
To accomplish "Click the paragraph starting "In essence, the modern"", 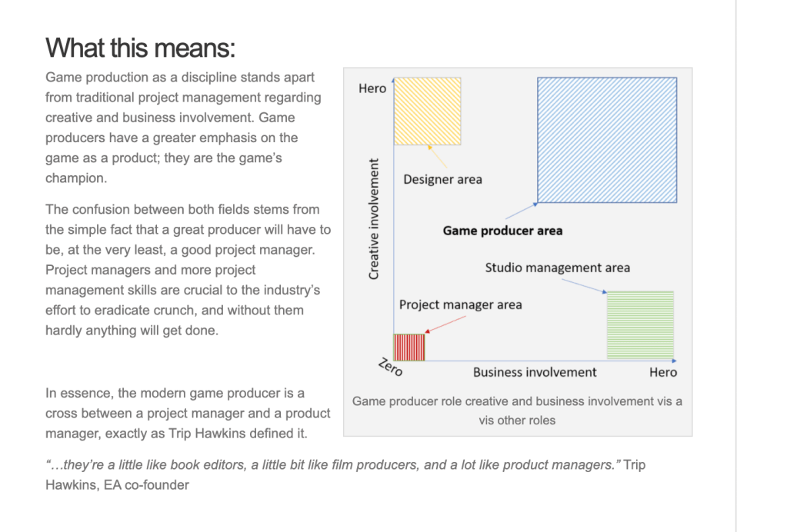I will click(x=188, y=413).
